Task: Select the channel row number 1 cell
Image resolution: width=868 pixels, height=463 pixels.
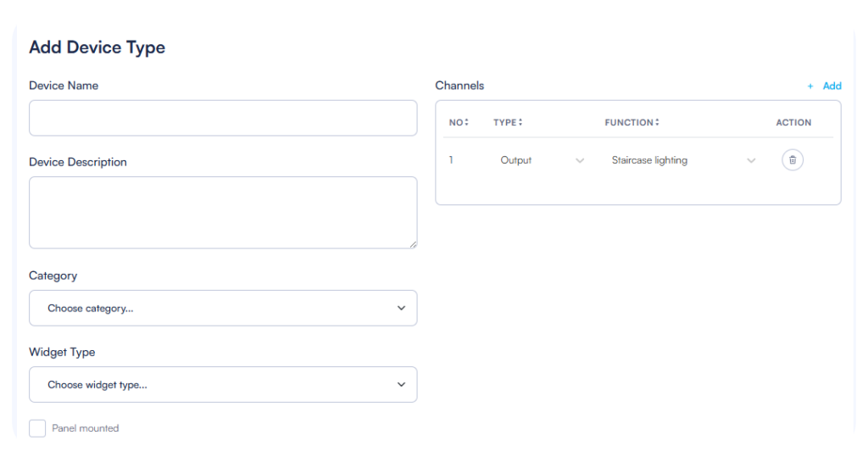Action: pos(451,160)
